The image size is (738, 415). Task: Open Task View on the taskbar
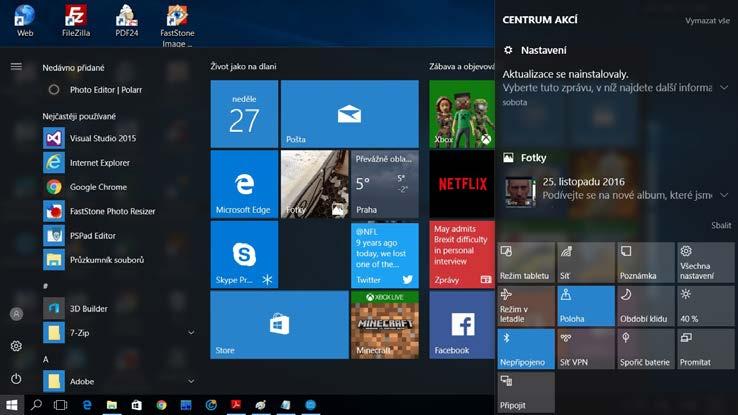(61, 405)
